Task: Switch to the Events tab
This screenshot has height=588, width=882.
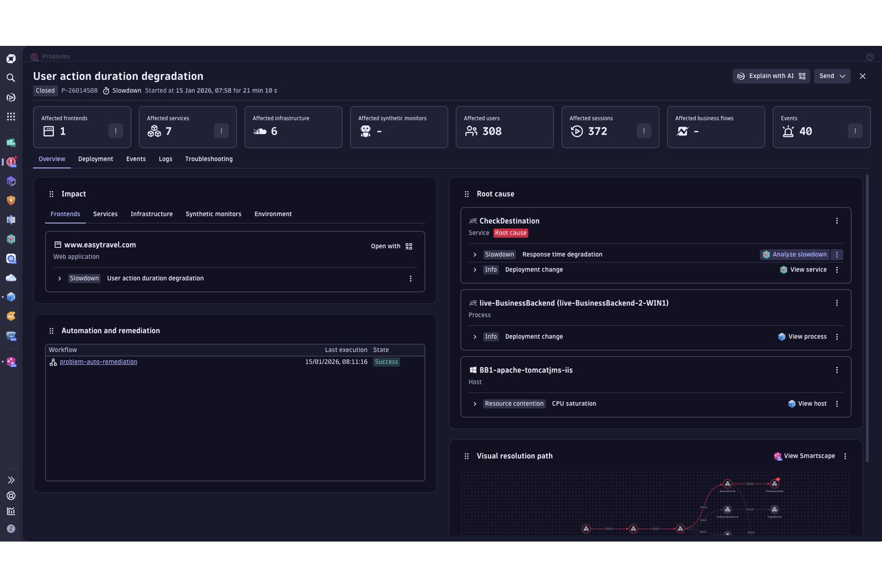Action: [x=136, y=159]
